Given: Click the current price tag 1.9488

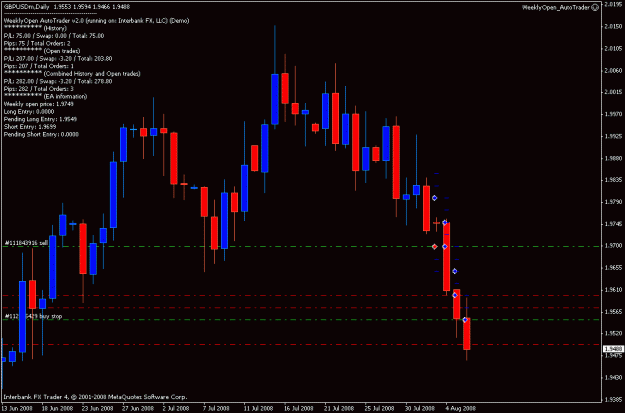Looking at the screenshot, I should [x=614, y=349].
